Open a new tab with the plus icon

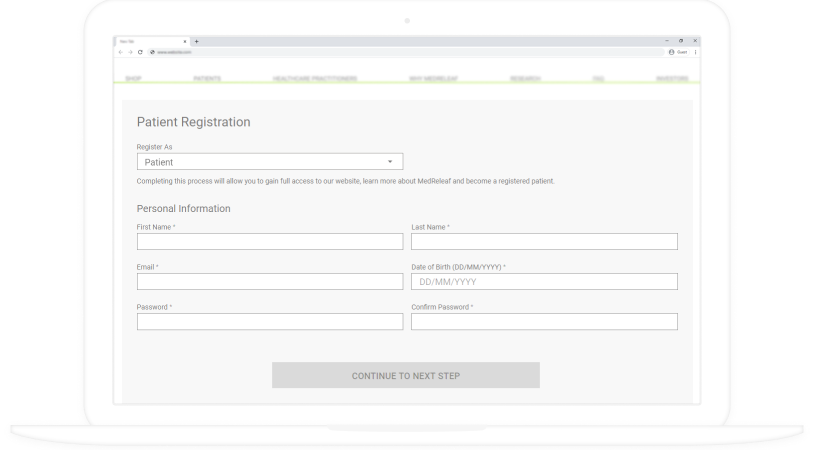[197, 41]
